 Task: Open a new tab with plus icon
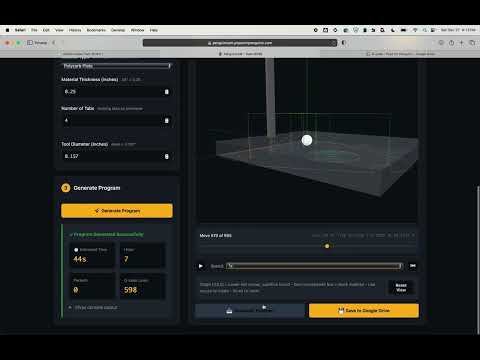pyautogui.click(x=462, y=43)
